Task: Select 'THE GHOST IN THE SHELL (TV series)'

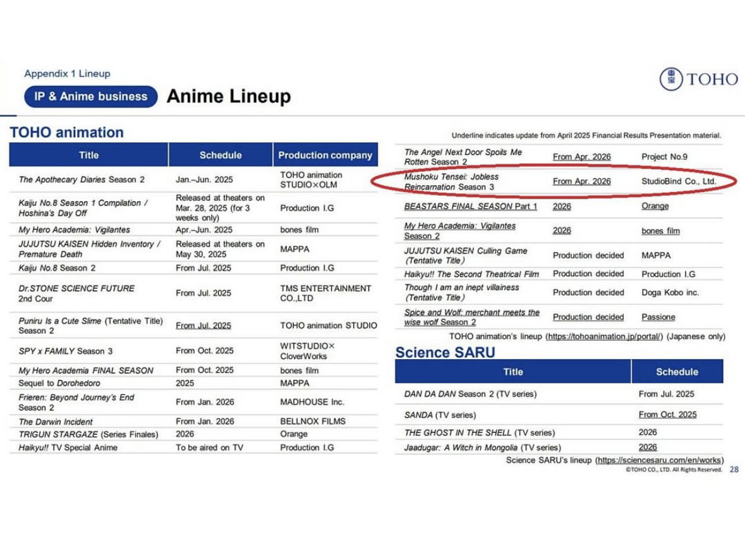Action: click(x=480, y=432)
